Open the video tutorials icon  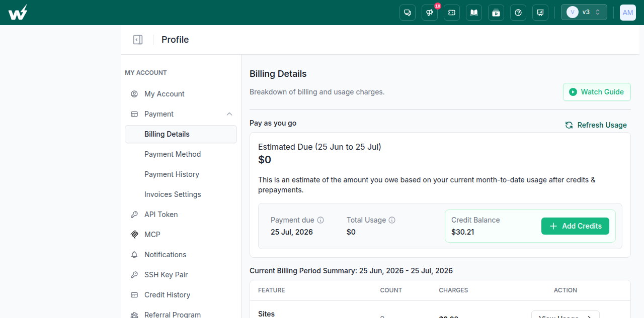496,13
